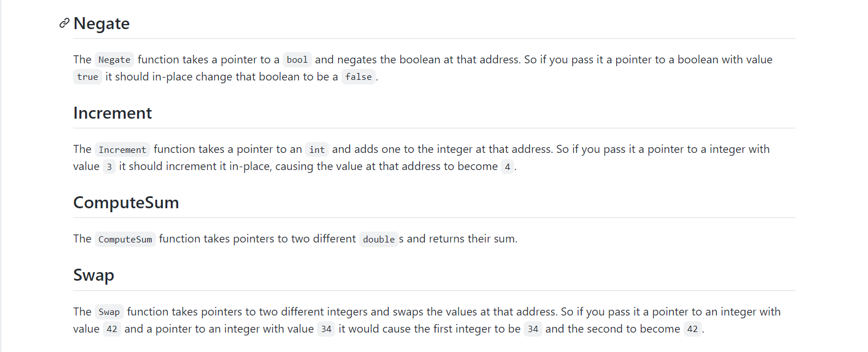
Task: Click the code value '42' following 'value'
Action: click(112, 329)
